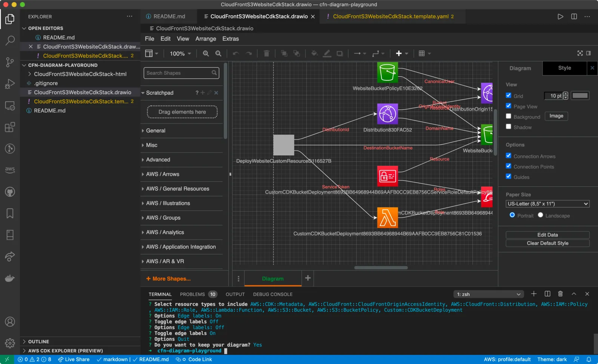
Task: Click the More Shapes link
Action: (x=169, y=279)
